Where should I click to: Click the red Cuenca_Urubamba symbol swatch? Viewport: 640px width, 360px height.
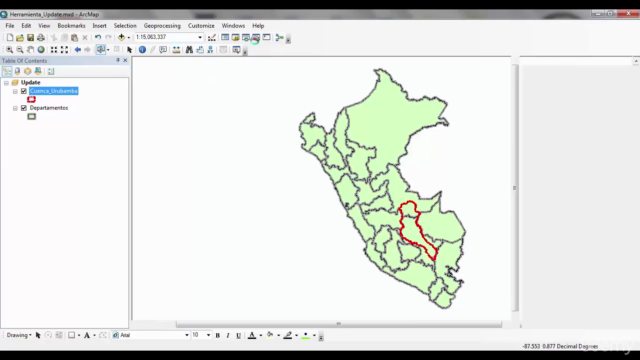31,100
